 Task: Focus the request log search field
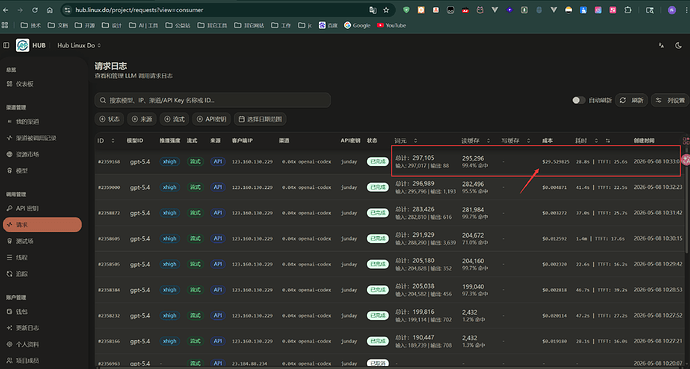pyautogui.click(x=213, y=100)
